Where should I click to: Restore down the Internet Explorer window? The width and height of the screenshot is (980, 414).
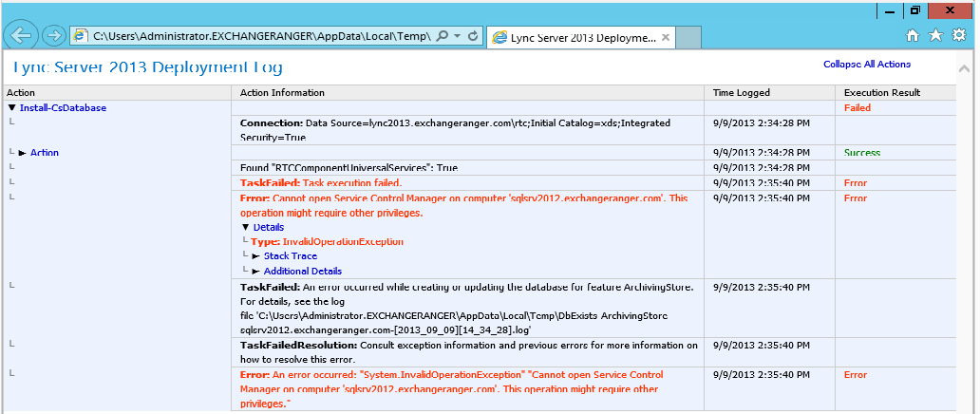click(x=915, y=10)
